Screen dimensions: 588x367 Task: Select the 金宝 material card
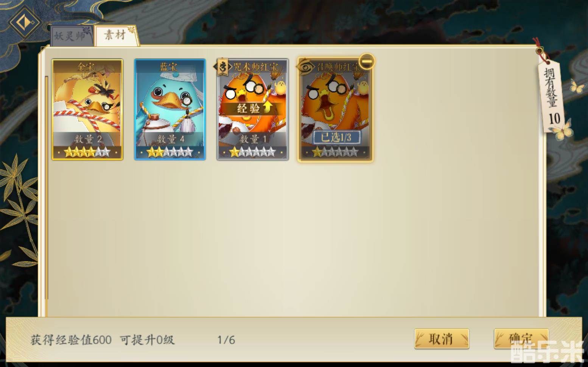[87, 109]
